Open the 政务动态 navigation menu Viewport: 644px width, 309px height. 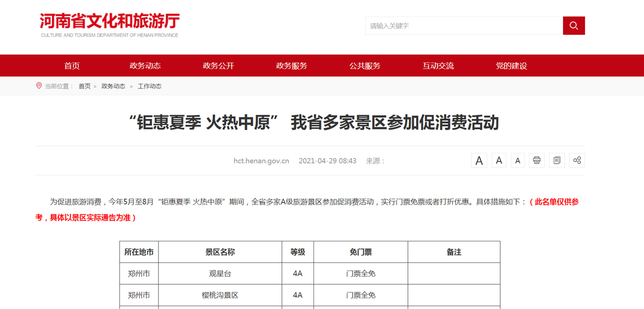145,66
